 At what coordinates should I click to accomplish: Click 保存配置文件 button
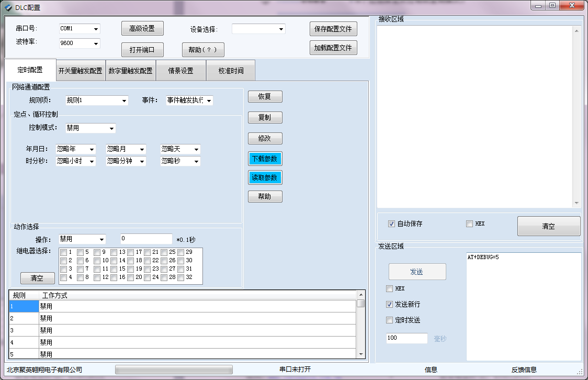click(x=333, y=28)
